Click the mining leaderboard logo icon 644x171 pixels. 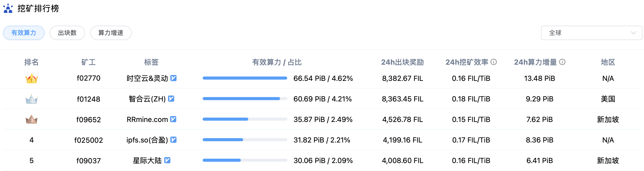click(x=8, y=8)
